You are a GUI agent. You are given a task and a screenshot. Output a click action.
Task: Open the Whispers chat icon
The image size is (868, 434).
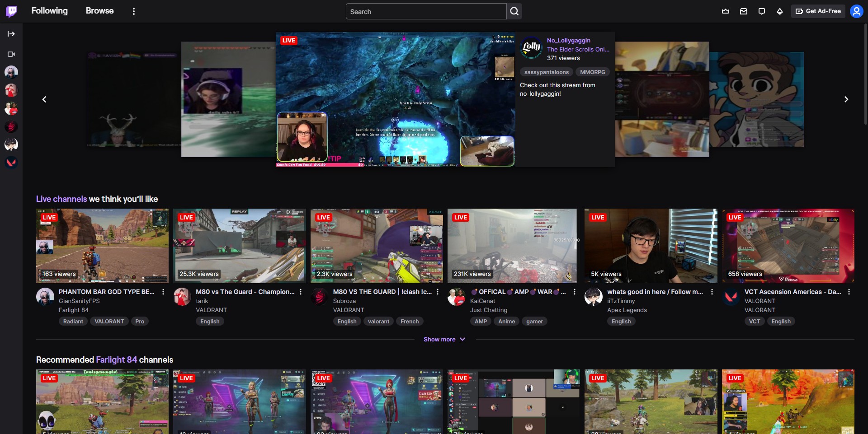(762, 11)
